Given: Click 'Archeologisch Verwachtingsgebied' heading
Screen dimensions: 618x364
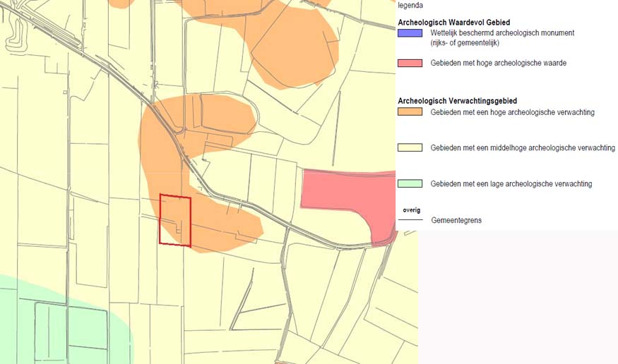Looking at the screenshot, I should (457, 101).
